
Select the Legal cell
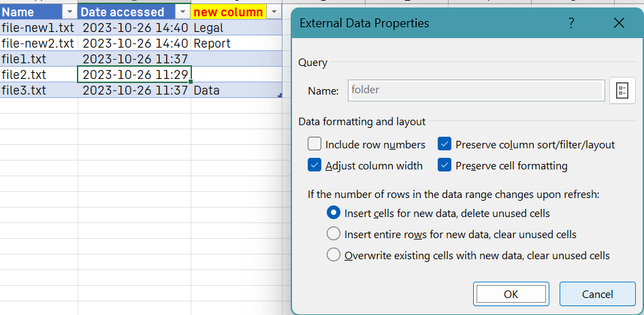pyautogui.click(x=236, y=27)
